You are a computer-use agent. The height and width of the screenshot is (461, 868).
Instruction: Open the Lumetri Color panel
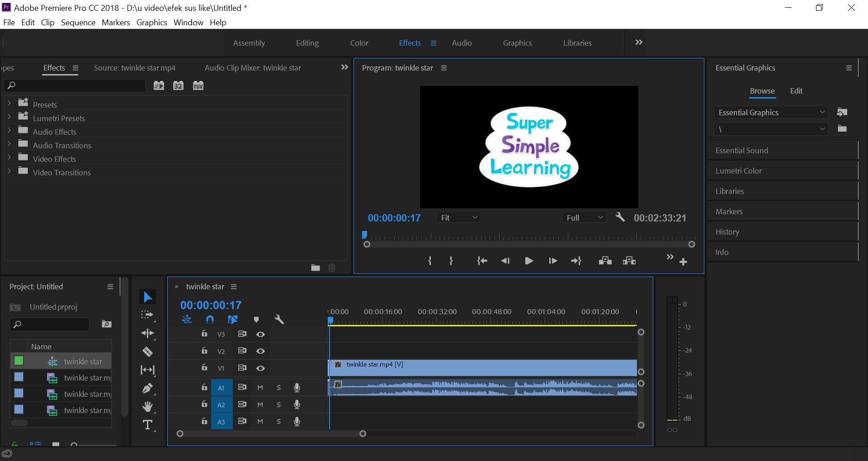click(738, 170)
